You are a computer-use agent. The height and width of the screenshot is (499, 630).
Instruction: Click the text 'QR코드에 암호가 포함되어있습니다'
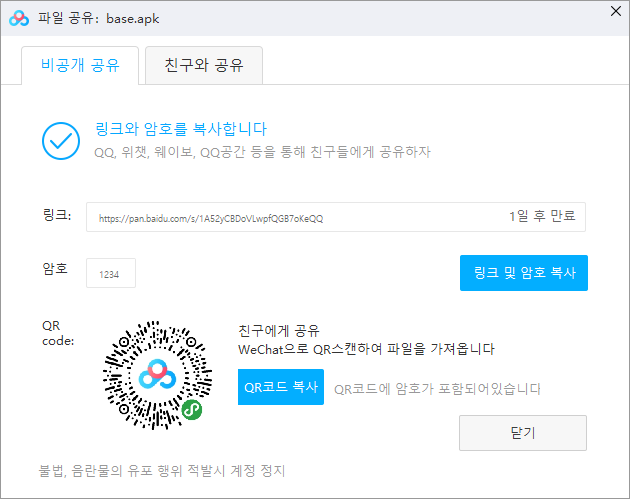point(437,389)
